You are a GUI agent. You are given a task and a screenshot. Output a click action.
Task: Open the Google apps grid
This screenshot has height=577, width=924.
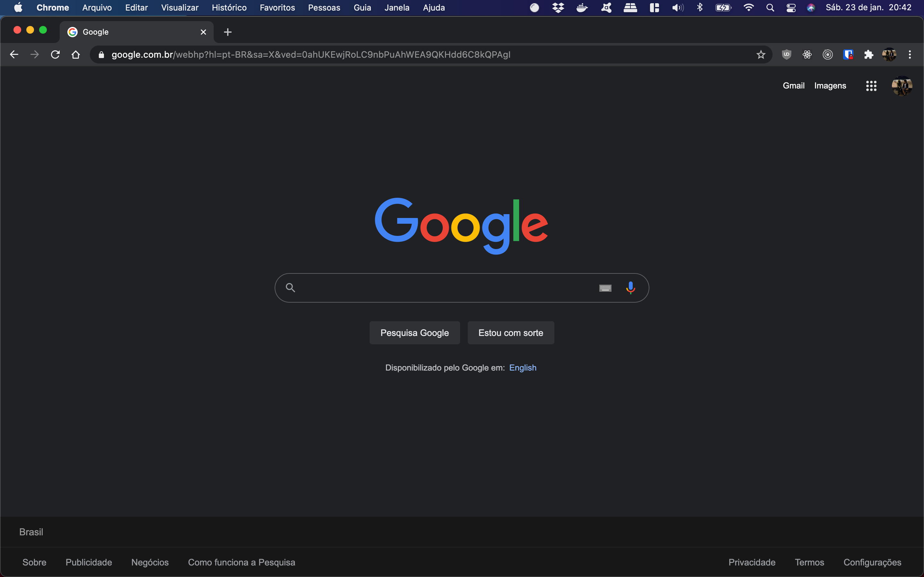click(871, 86)
